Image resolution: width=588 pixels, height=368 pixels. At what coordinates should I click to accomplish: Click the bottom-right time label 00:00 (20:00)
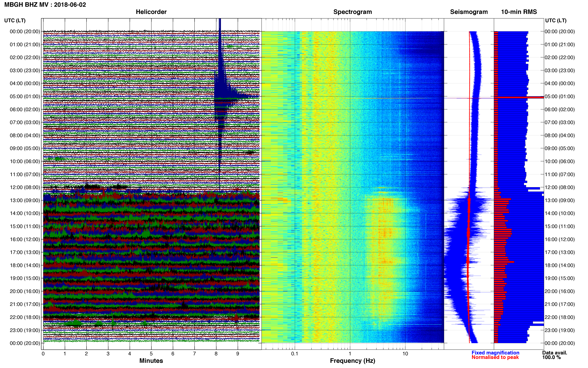560,343
